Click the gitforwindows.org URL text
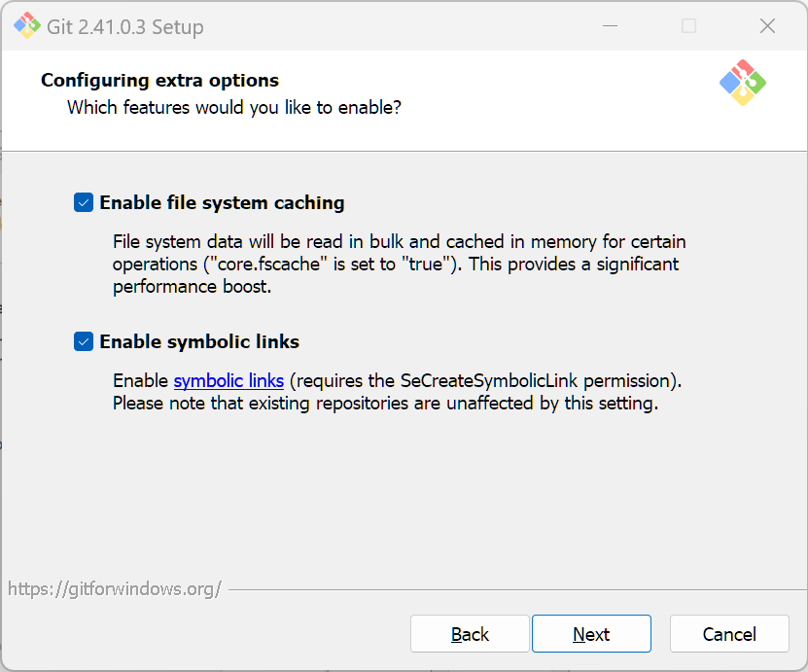 point(115,588)
